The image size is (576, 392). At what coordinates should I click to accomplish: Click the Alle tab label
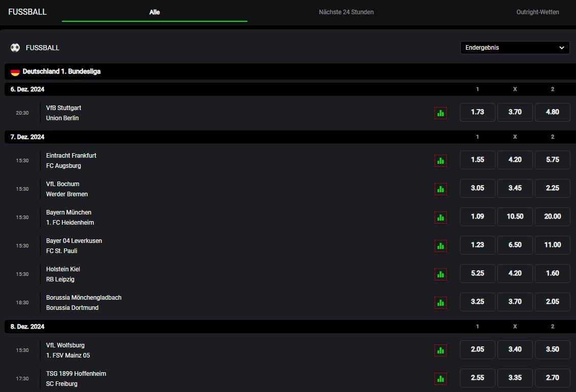point(154,12)
